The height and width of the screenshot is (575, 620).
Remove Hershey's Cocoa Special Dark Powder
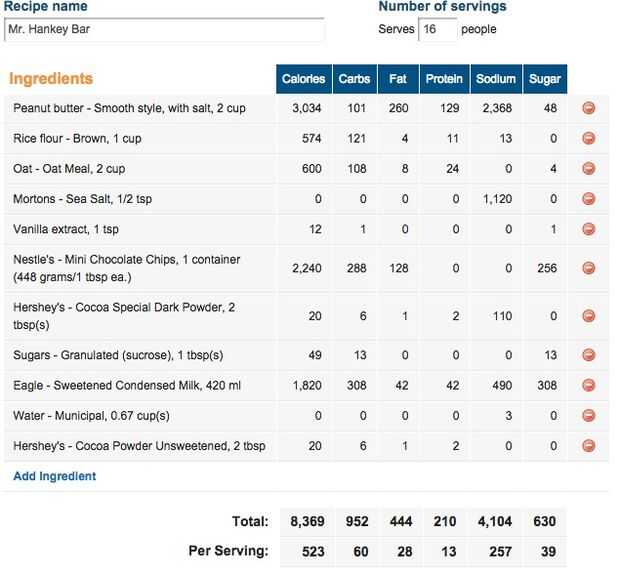click(x=588, y=316)
